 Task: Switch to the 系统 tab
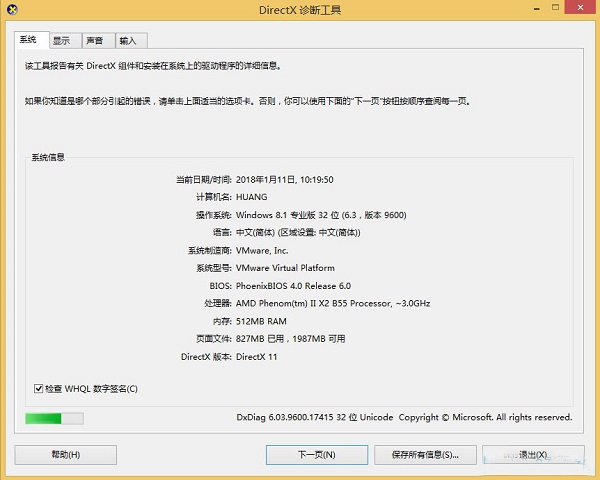[32, 40]
